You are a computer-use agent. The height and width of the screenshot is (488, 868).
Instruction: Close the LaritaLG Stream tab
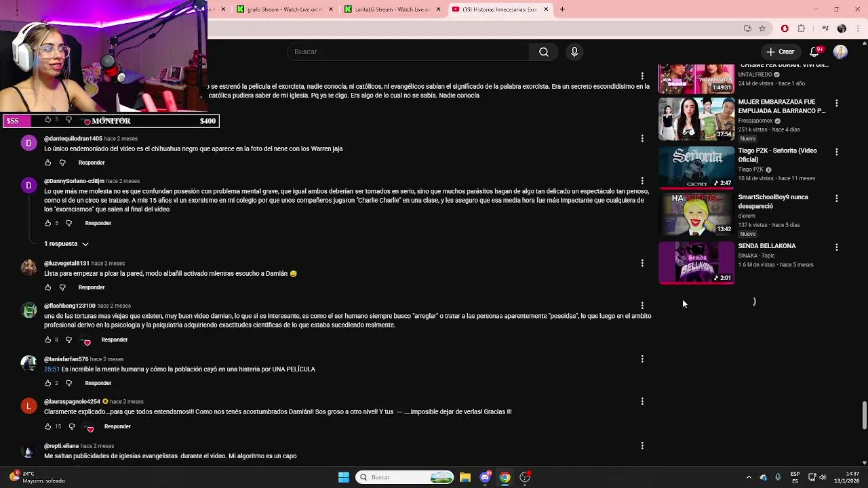(438, 9)
